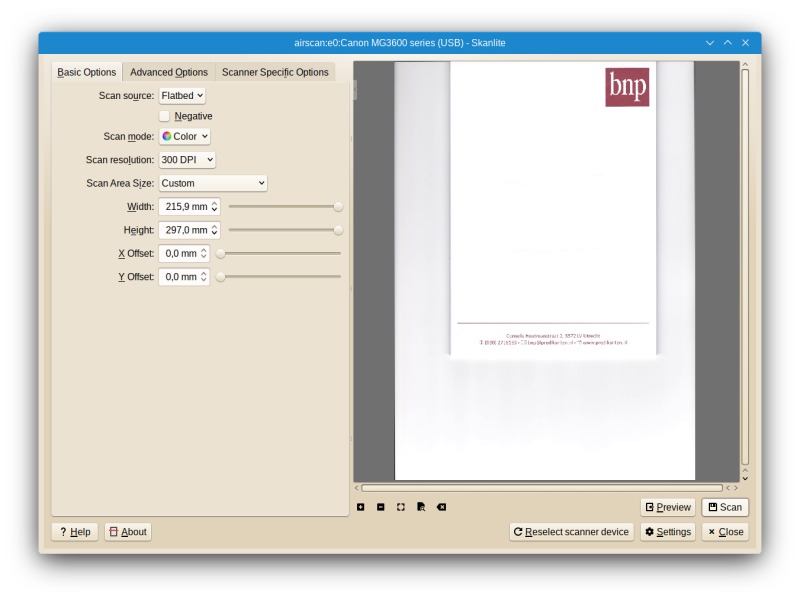Click the clear selections icon

(x=441, y=507)
